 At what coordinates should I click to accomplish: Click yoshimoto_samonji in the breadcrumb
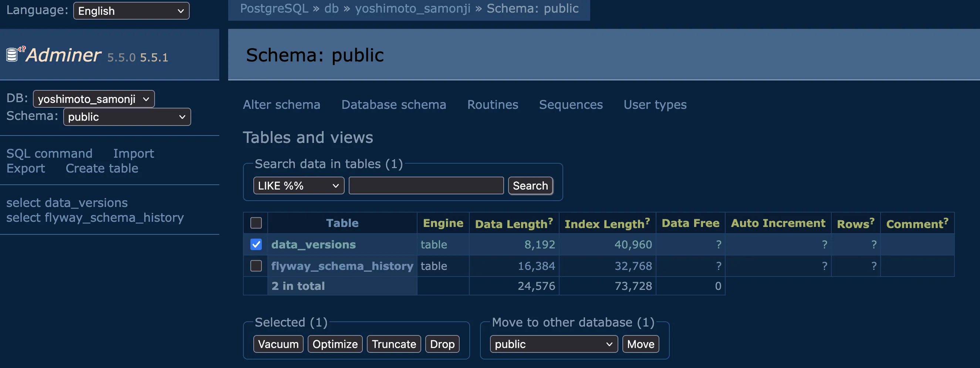[413, 9]
